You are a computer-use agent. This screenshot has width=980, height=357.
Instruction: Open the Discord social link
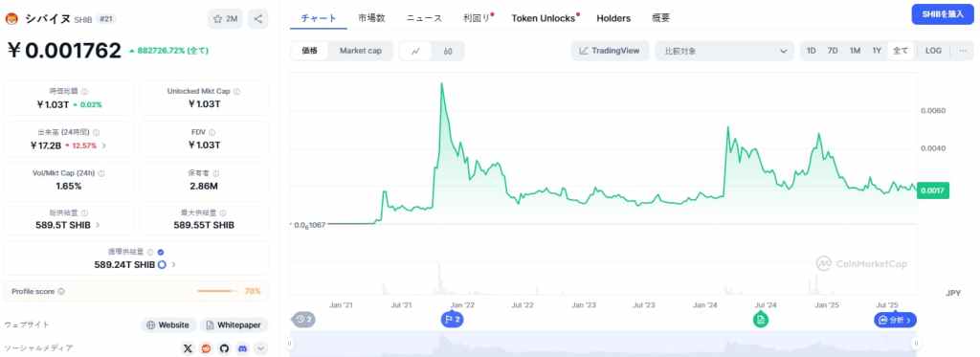242,348
